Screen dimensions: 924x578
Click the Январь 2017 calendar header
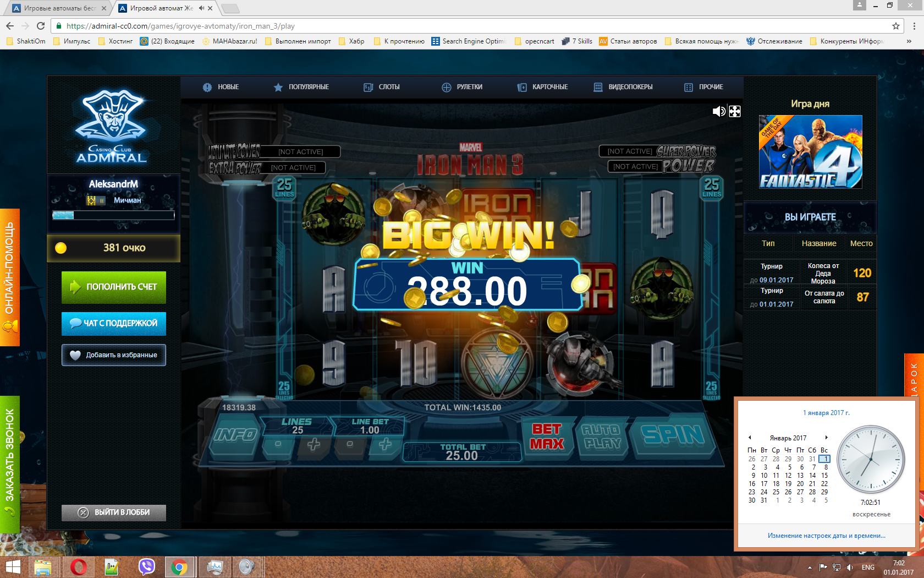[788, 438]
